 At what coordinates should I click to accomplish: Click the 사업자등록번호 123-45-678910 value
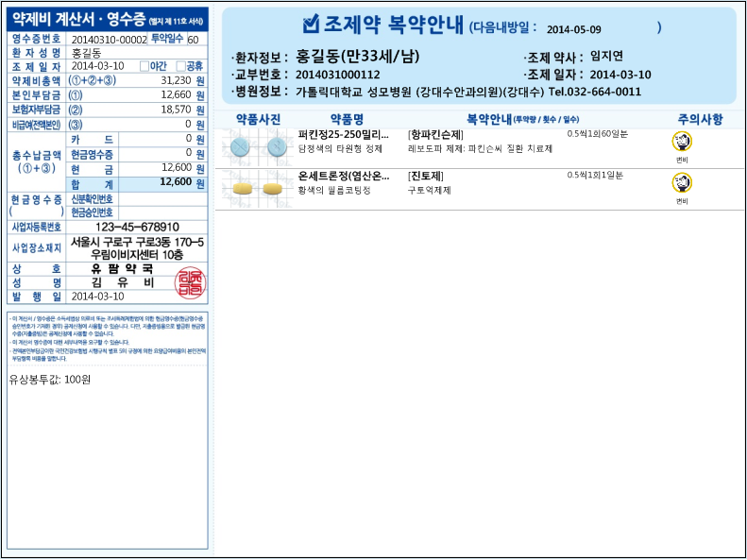137,228
